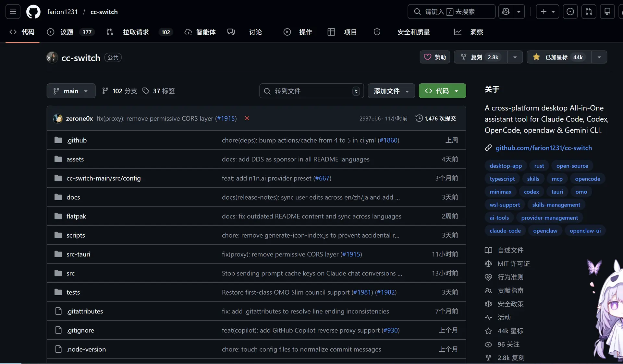This screenshot has width=623, height=364.
Task: Open commit link #1915 in latest commit
Action: click(226, 118)
